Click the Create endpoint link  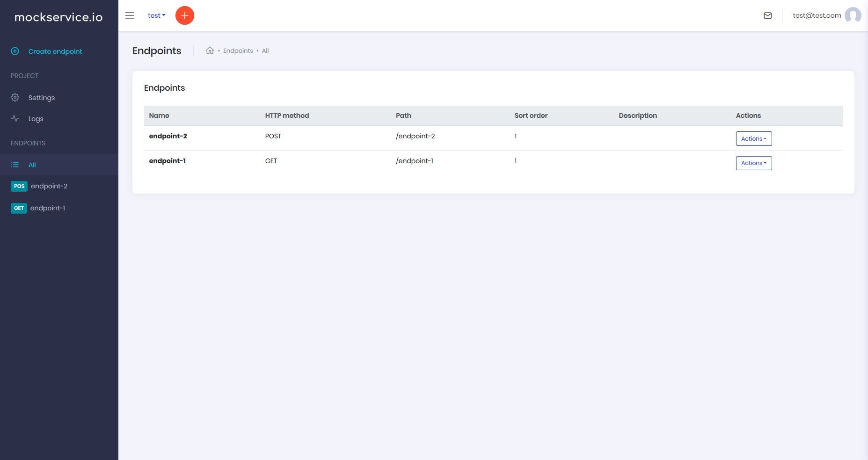55,51
